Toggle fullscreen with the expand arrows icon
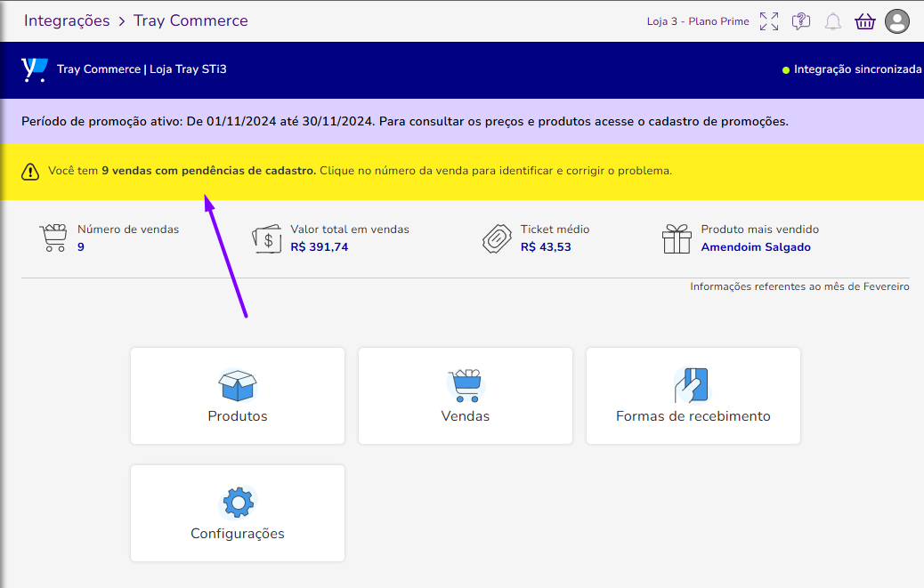 click(769, 21)
